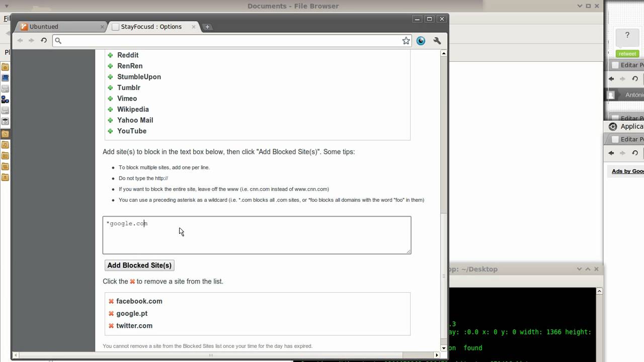
Task: Select facebook.com in the blocked list
Action: click(x=139, y=301)
